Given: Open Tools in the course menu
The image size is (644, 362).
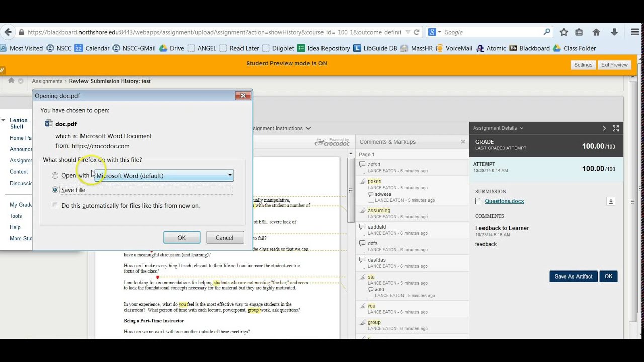Looking at the screenshot, I should pos(16,216).
